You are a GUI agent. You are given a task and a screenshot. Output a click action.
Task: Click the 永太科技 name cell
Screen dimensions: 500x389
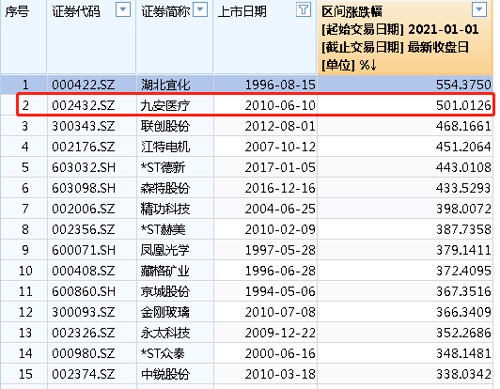point(165,333)
